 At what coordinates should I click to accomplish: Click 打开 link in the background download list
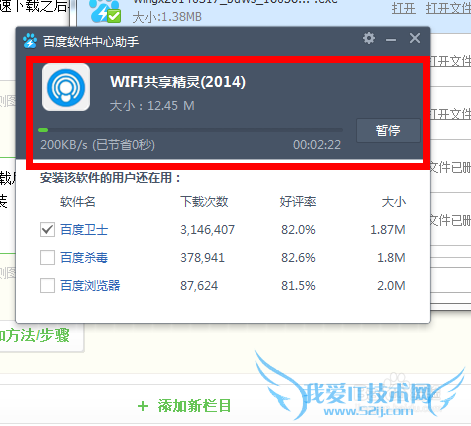tap(404, 8)
